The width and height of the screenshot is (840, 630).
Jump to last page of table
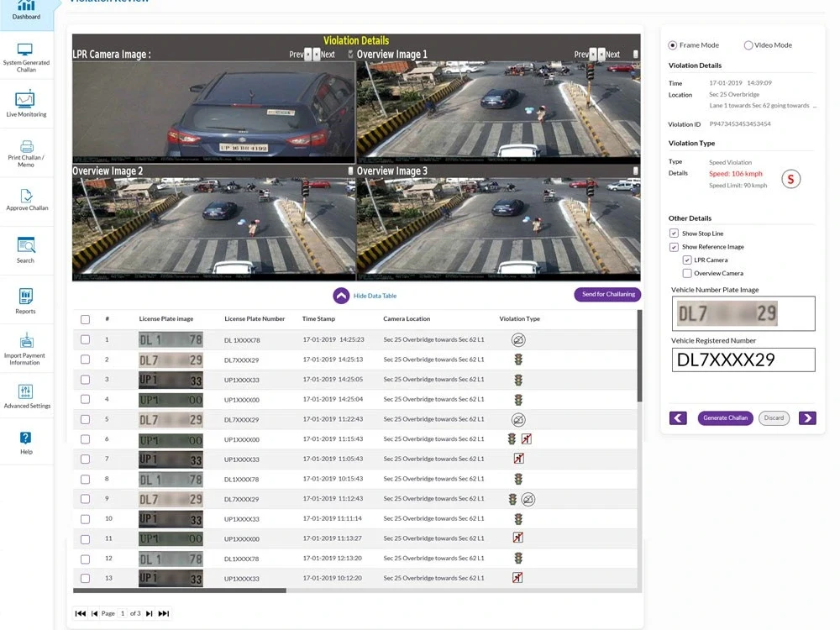click(164, 613)
